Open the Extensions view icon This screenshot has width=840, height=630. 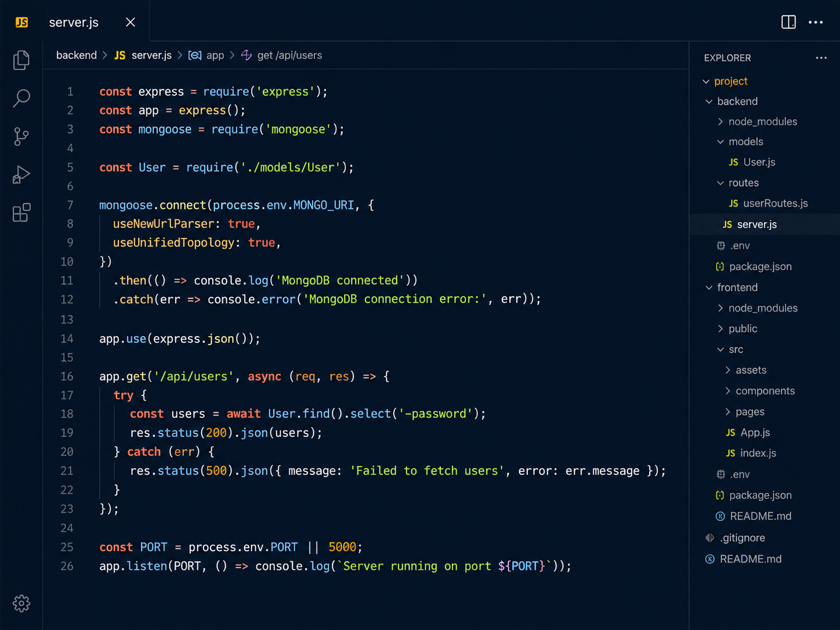click(21, 213)
